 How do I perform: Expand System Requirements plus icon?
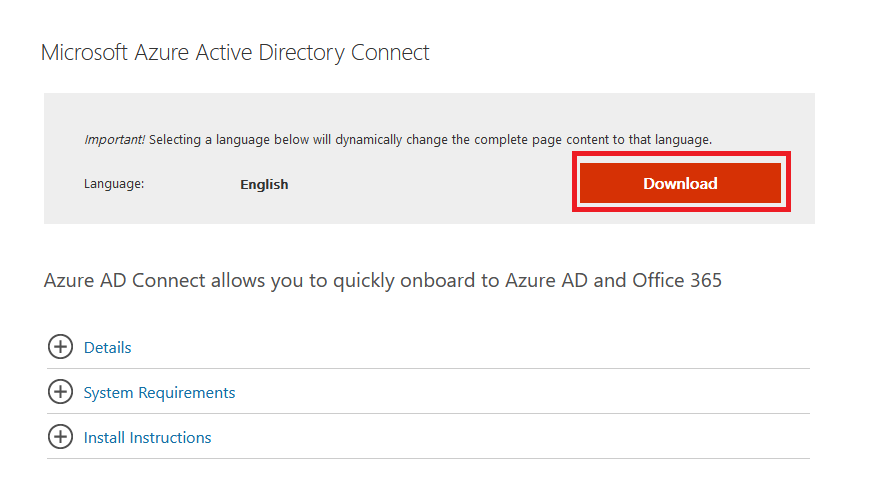tap(60, 392)
